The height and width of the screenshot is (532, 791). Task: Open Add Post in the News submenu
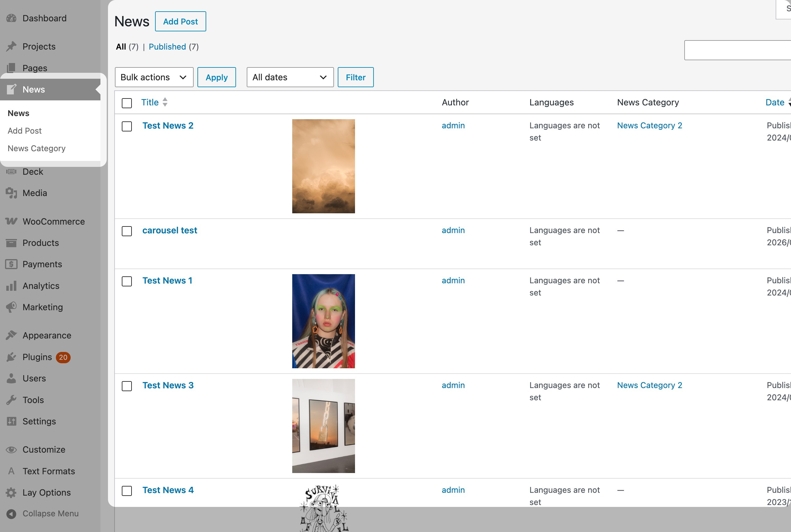tap(25, 130)
